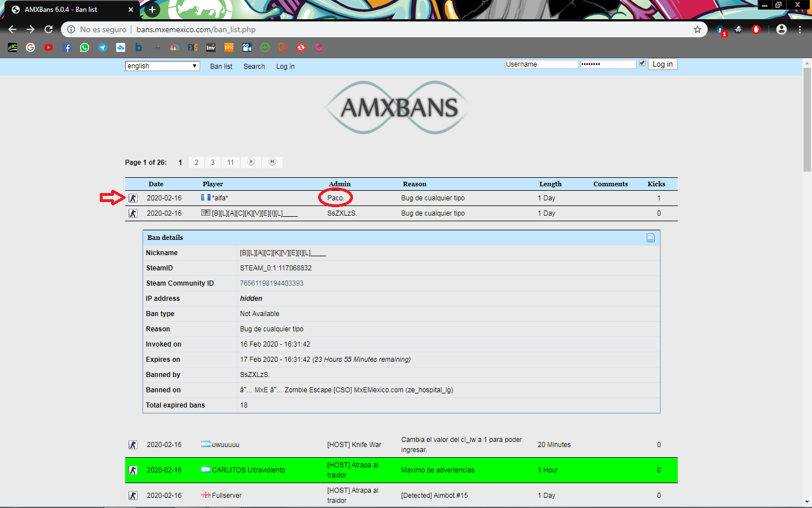The height and width of the screenshot is (508, 812).
Task: Click the player icon in Fullserver row
Action: [133, 496]
